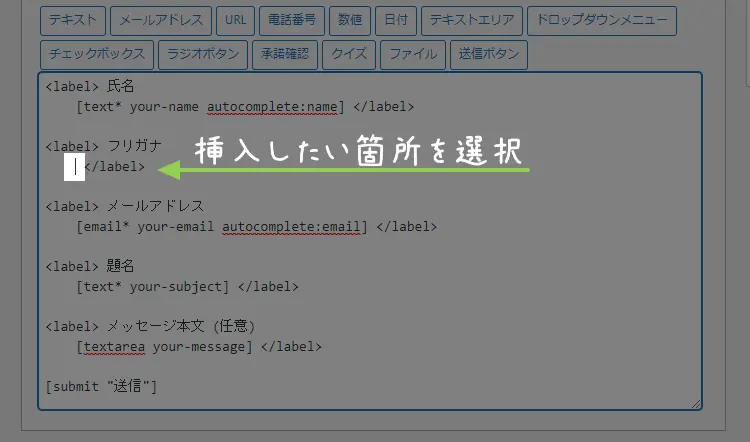Click the URL tag button
This screenshot has height=442, width=750.
(235, 21)
